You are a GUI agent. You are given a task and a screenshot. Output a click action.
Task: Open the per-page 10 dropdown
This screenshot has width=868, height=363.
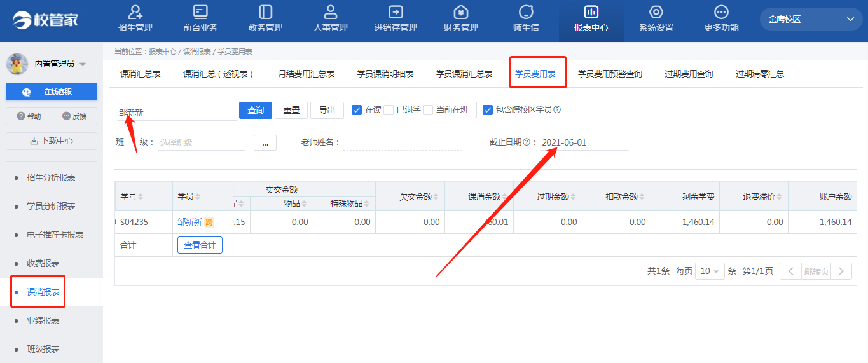[x=710, y=271]
